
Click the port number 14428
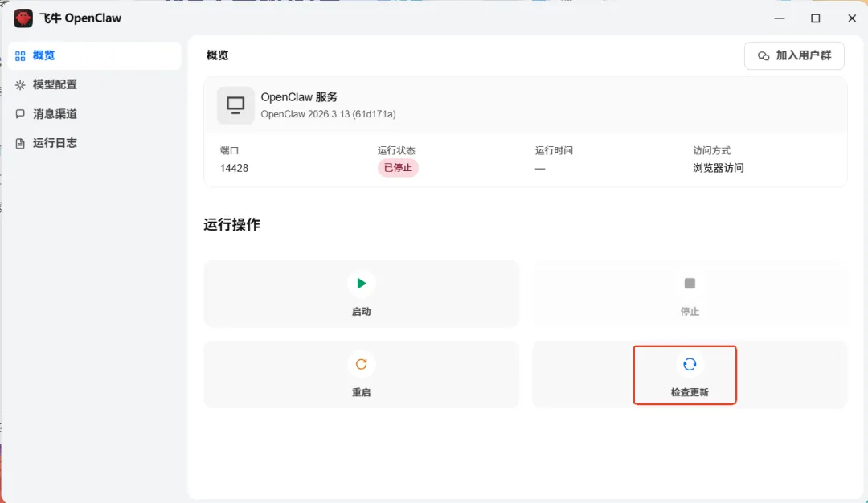(x=234, y=168)
